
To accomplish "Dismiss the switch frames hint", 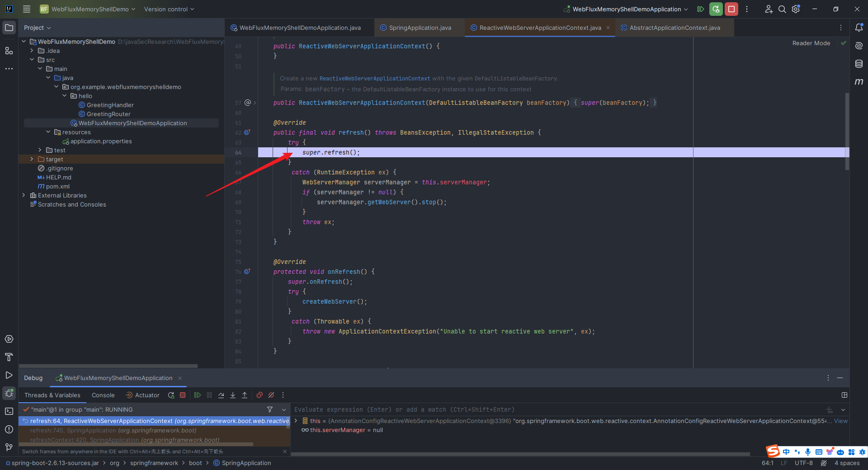I will pyautogui.click(x=285, y=451).
